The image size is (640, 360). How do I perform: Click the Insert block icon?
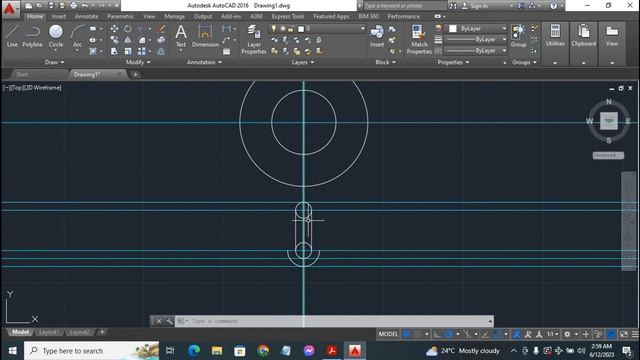coord(377,36)
